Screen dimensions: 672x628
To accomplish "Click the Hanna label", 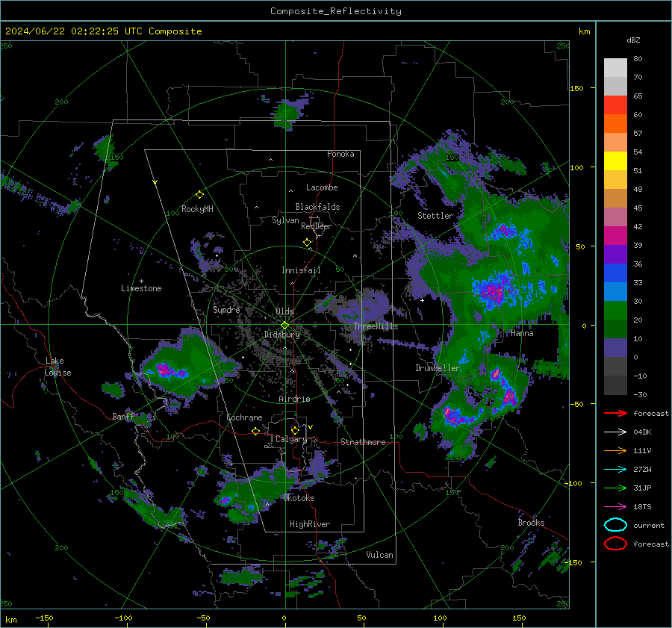I will coord(522,333).
